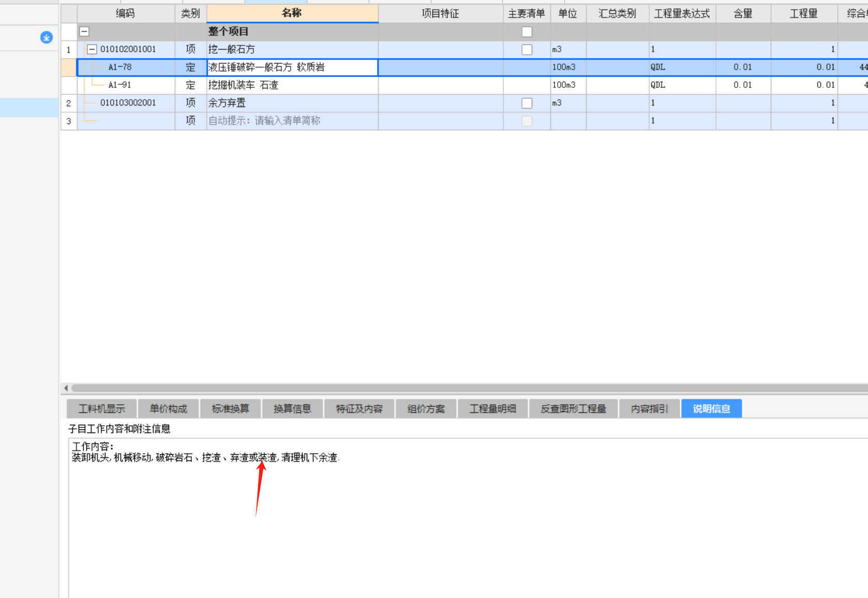Click the row number 2 header
868x598 pixels.
coord(69,103)
